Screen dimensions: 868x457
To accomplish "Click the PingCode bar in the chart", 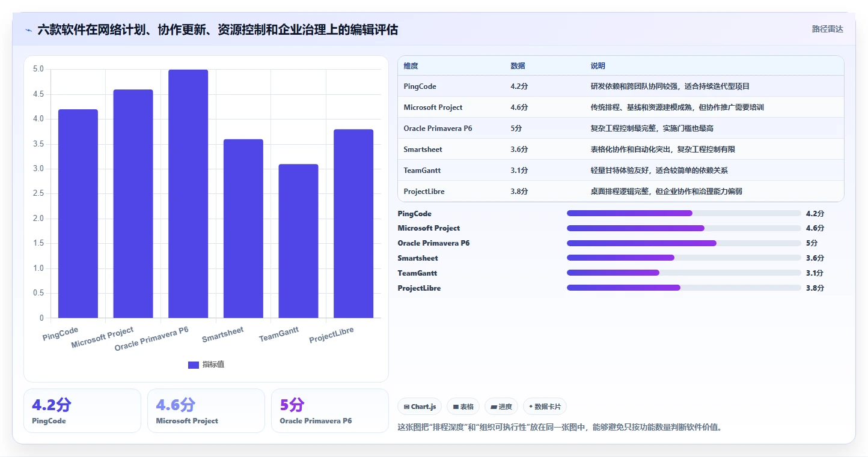I will tap(78, 214).
